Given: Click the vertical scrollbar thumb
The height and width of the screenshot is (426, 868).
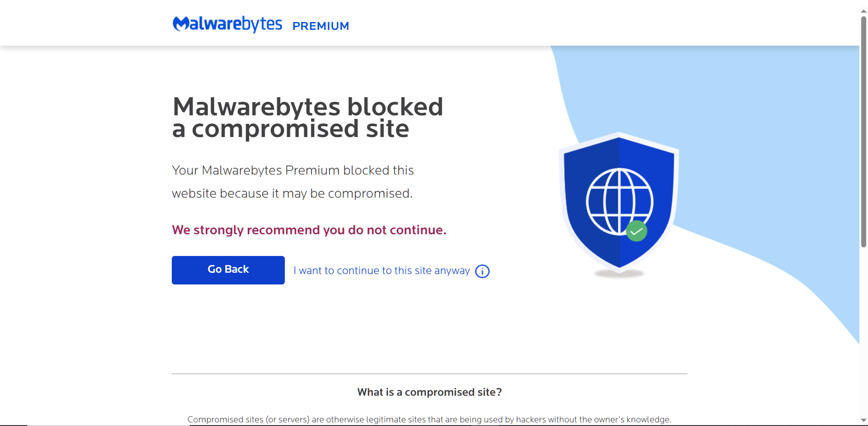Looking at the screenshot, I should tap(863, 132).
